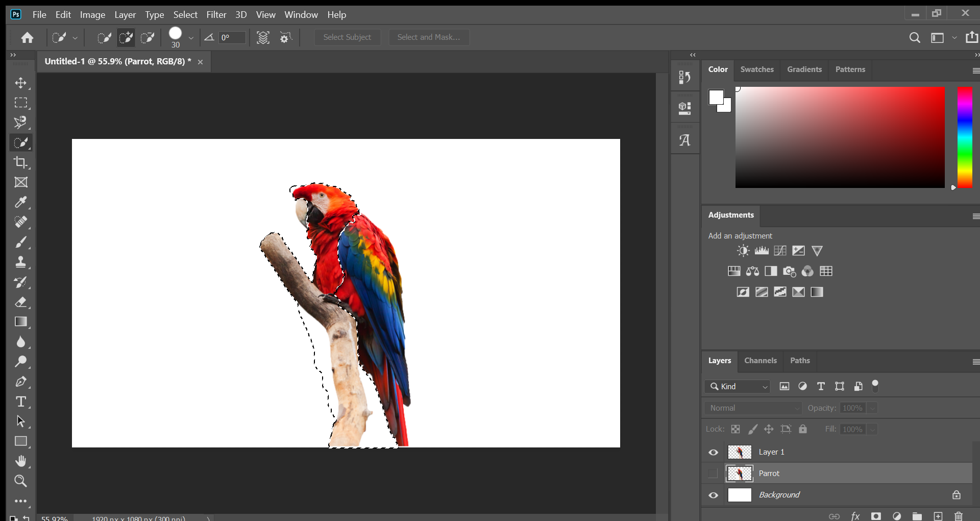980x521 pixels.
Task: Pick the Eyedropper tool
Action: [20, 202]
